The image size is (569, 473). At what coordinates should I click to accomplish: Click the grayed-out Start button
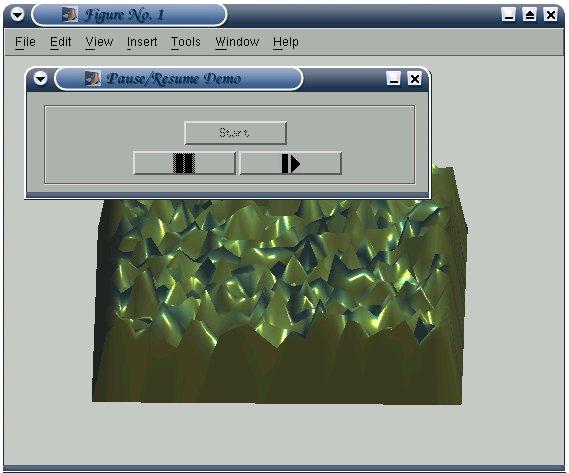(236, 133)
